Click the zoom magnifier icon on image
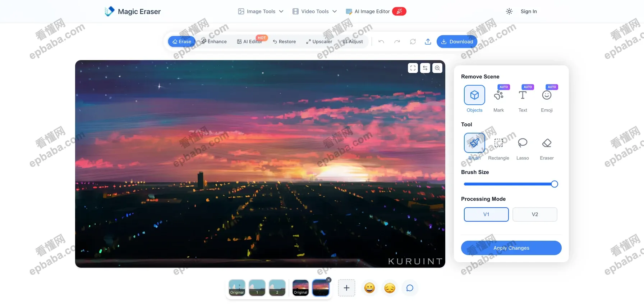 [437, 68]
